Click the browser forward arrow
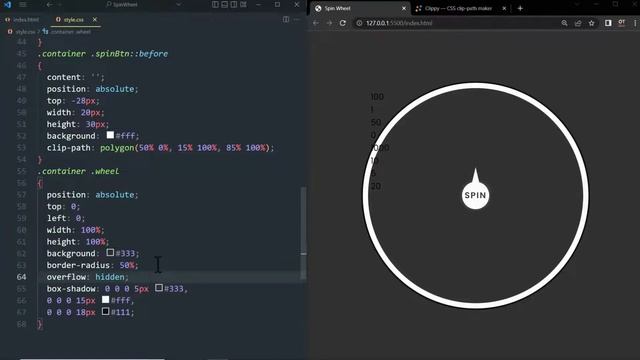 point(329,23)
